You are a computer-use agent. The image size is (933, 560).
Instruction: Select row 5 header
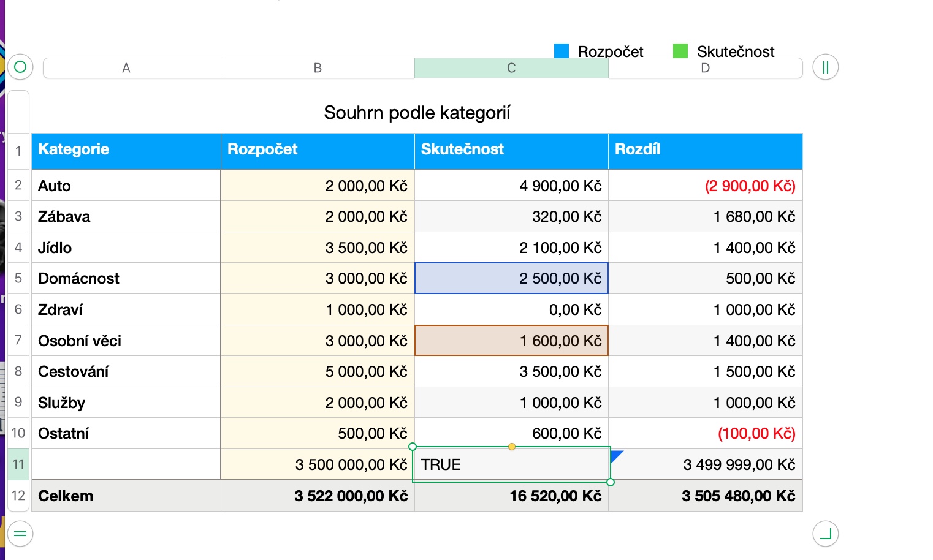[18, 278]
